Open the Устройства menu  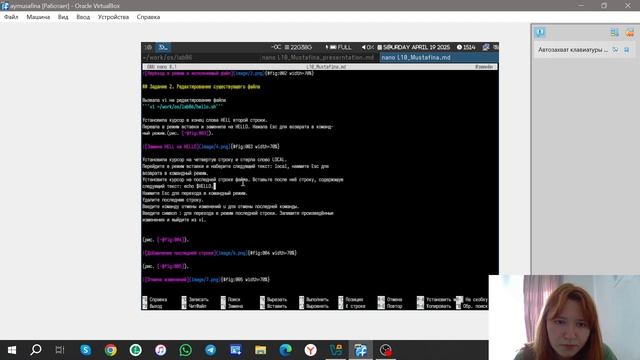point(113,17)
